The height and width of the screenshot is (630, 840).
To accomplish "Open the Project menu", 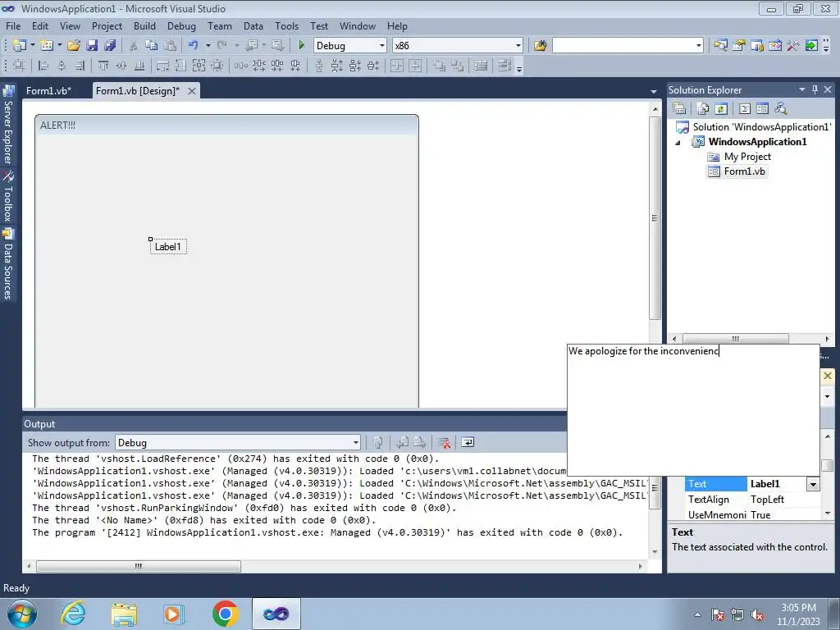I will 107,25.
